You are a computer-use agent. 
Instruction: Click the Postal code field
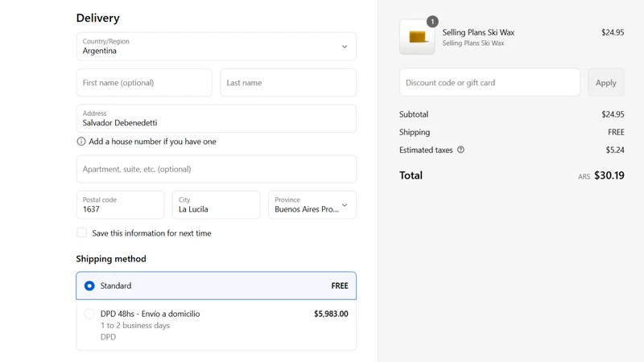point(120,205)
